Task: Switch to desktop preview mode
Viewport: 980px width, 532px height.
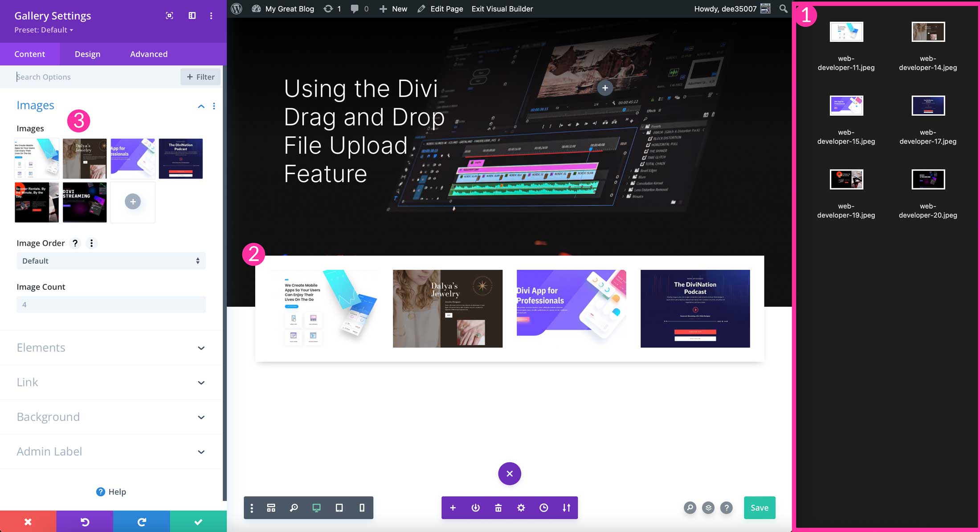Action: pos(317,508)
